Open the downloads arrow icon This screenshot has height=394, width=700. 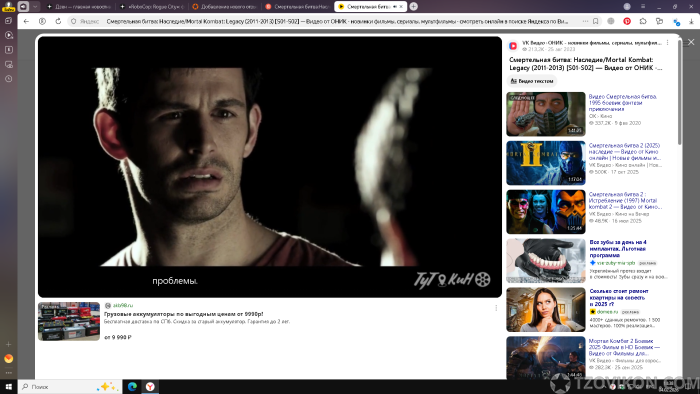(x=691, y=21)
